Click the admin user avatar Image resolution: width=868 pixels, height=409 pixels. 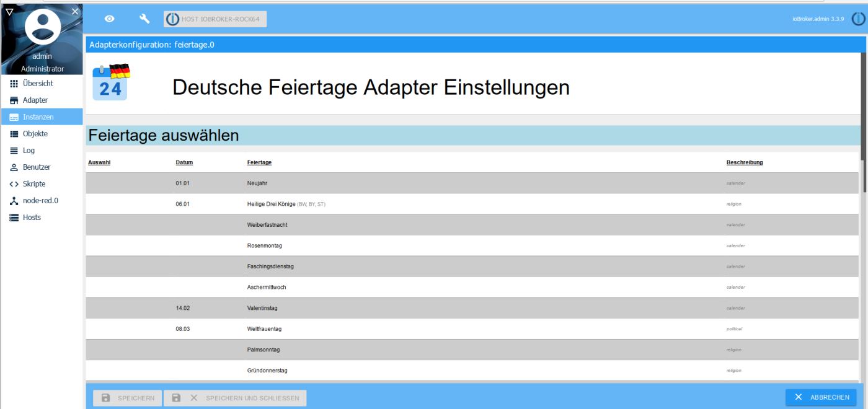point(42,27)
